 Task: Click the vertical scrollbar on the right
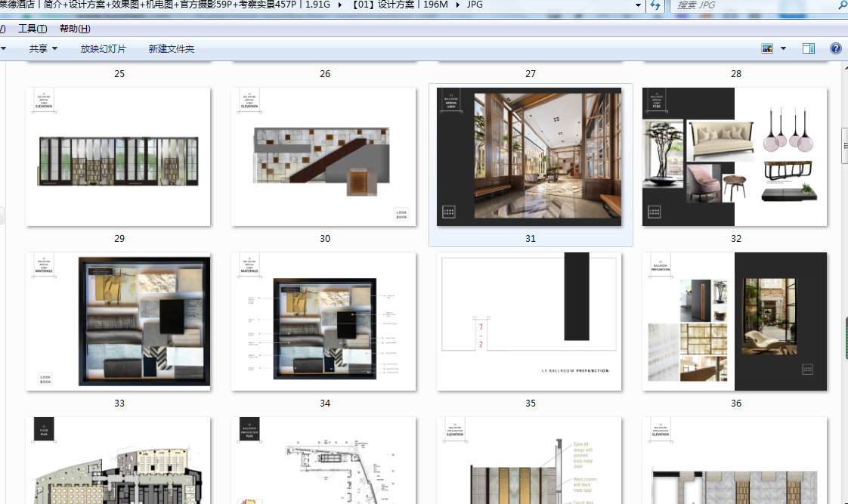point(845,146)
